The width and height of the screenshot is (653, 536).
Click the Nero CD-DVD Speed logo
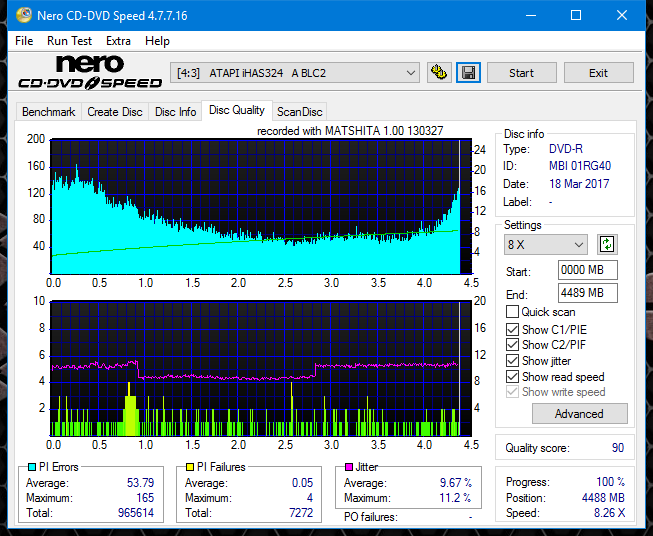(x=90, y=72)
